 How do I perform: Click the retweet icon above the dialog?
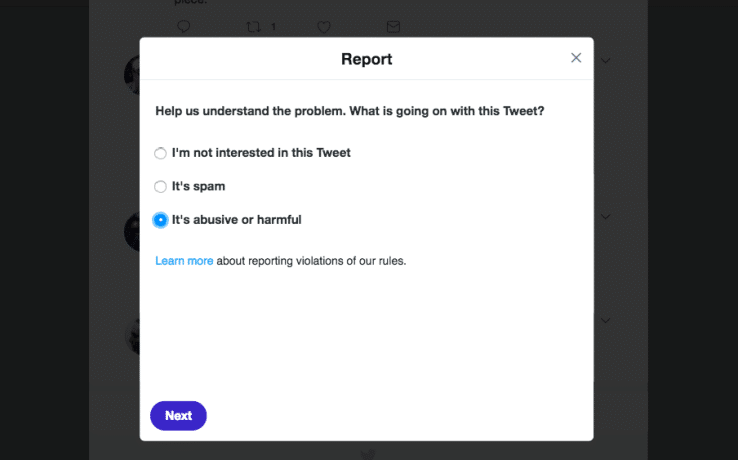255,27
